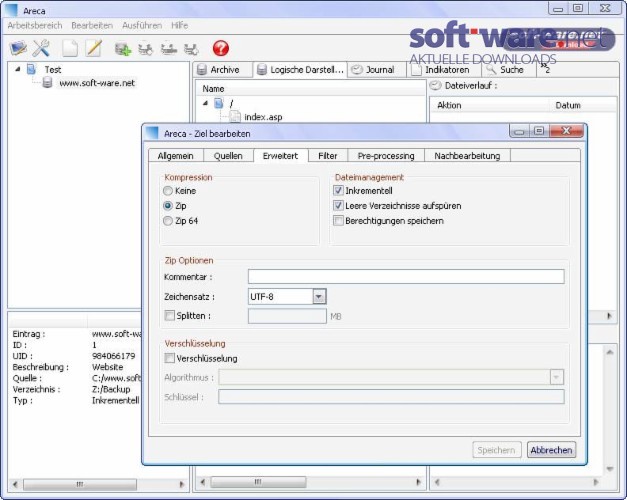Click into the Kommentar text field
Screen dimensions: 627x500
pos(406,276)
